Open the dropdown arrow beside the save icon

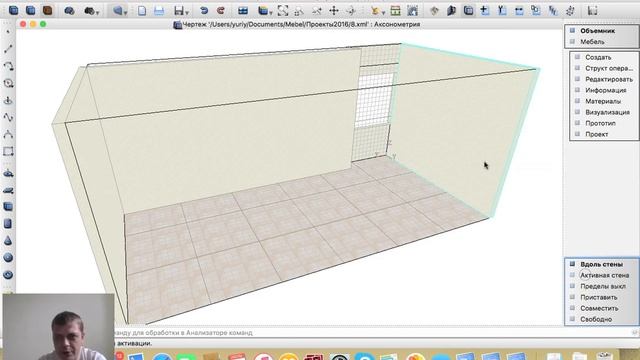tap(187, 13)
